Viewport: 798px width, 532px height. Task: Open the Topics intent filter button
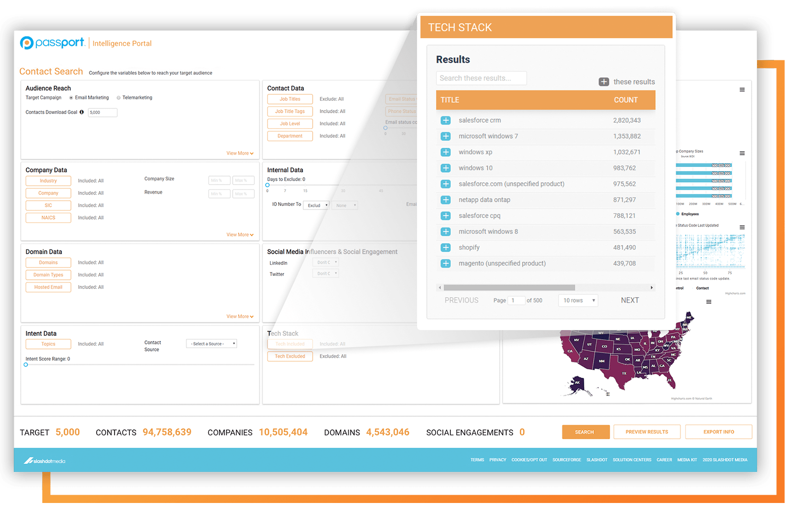click(48, 344)
